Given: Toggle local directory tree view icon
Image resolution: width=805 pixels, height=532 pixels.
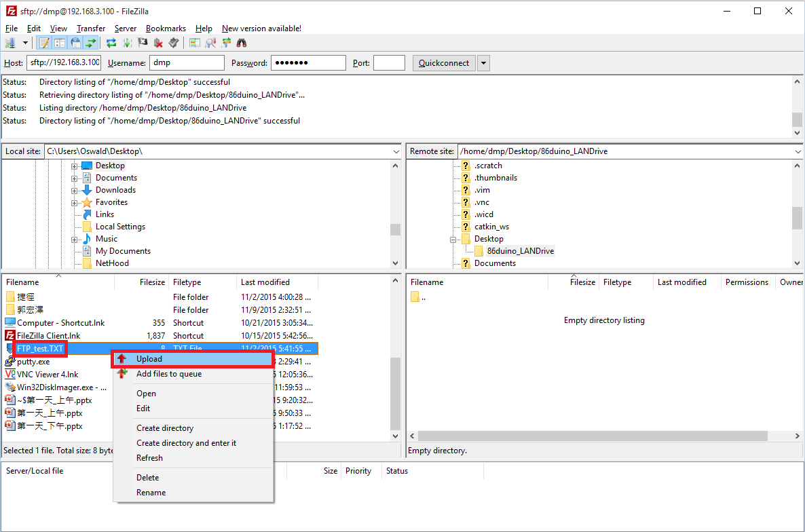Looking at the screenshot, I should coord(60,43).
